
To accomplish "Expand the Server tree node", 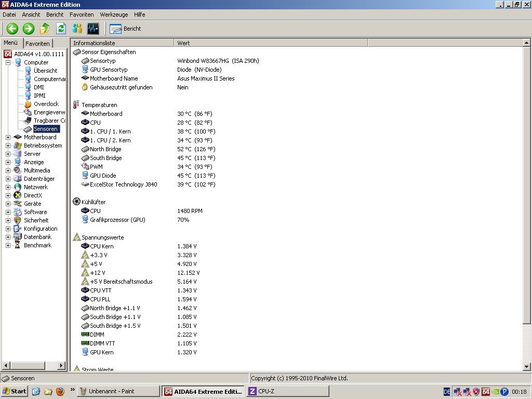I will (8, 154).
